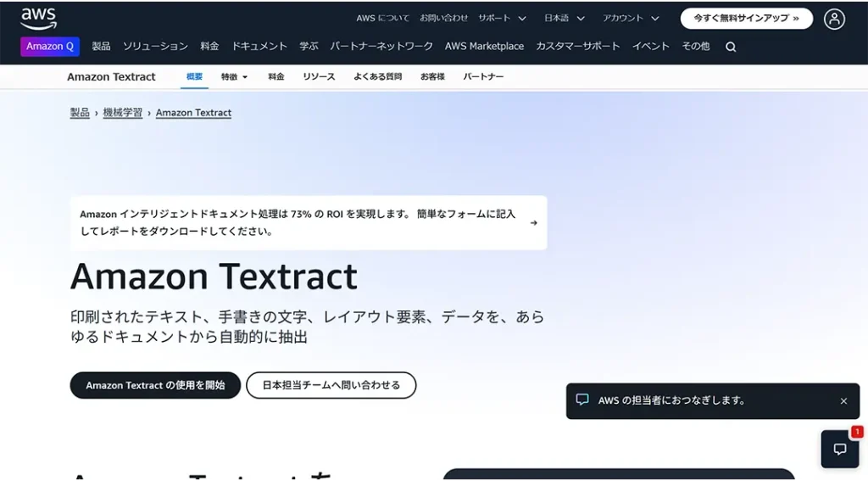
Task: Open the Amazon Q button
Action: [x=50, y=47]
